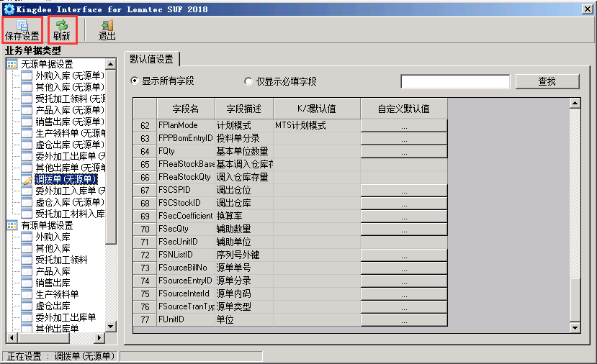
Task: Click the document icon beside 外购入库(无源单)
Action: (27, 76)
